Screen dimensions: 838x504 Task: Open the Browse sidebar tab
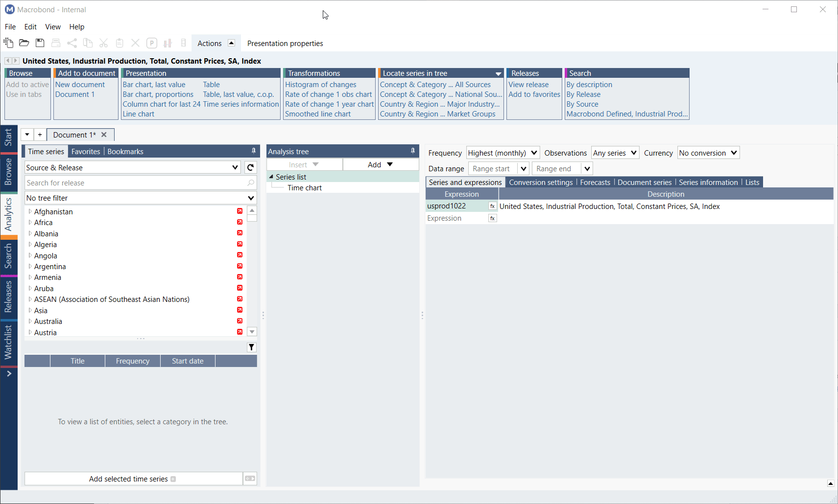point(8,172)
